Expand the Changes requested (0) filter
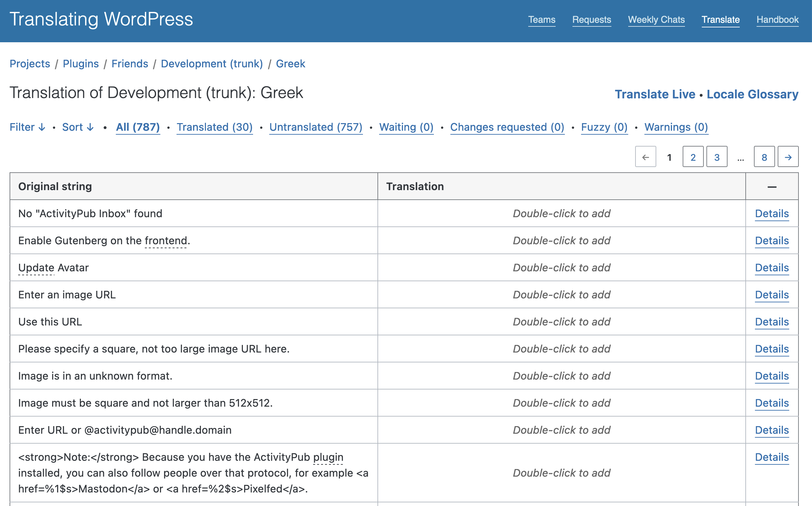 (x=507, y=127)
